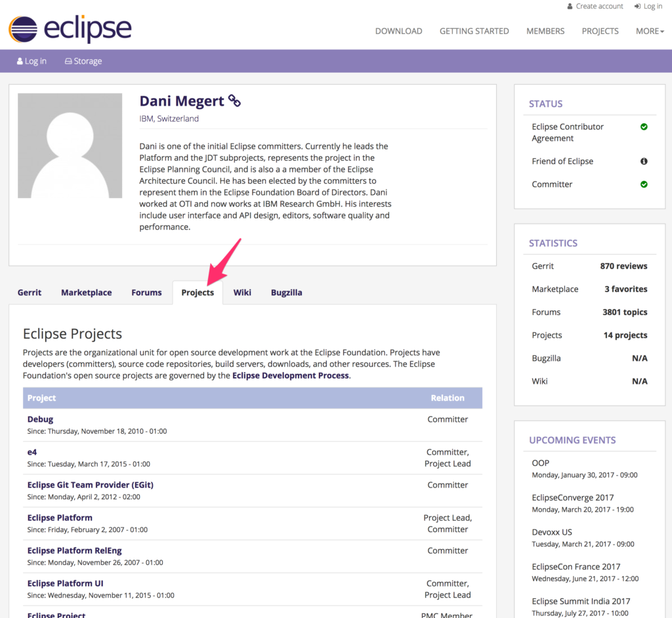672x618 pixels.
Task: Expand the MORE dropdown menu
Action: (x=650, y=31)
